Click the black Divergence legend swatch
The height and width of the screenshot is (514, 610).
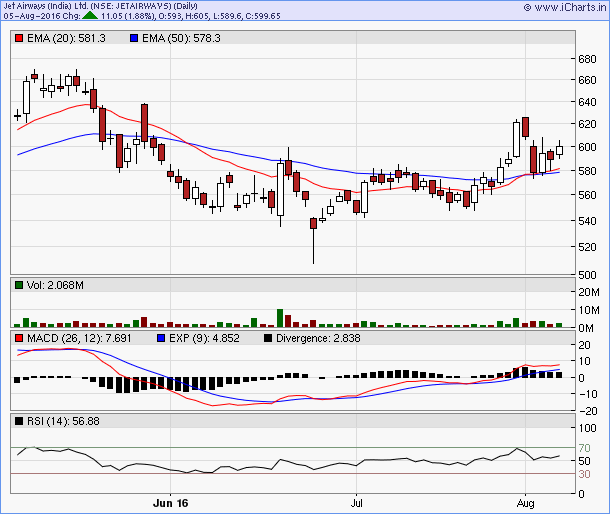point(268,338)
